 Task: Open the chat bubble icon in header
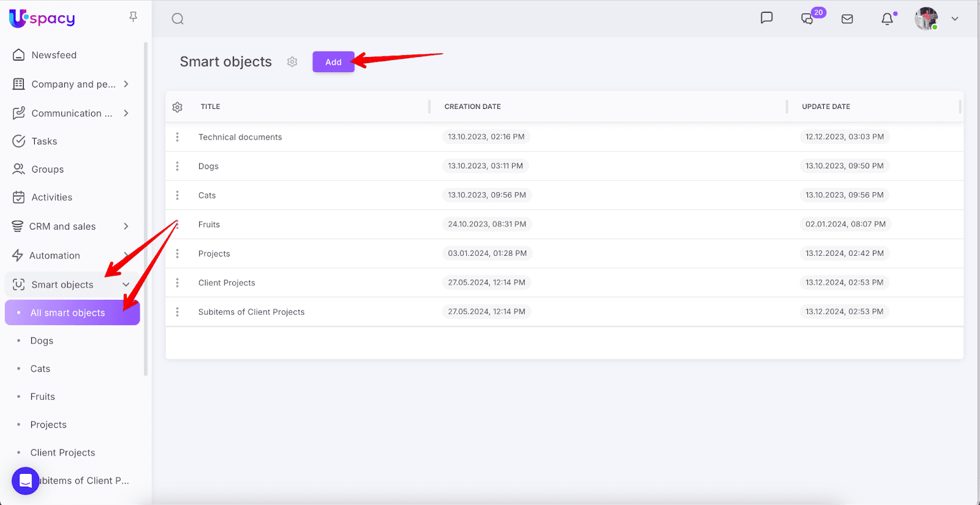pyautogui.click(x=766, y=18)
